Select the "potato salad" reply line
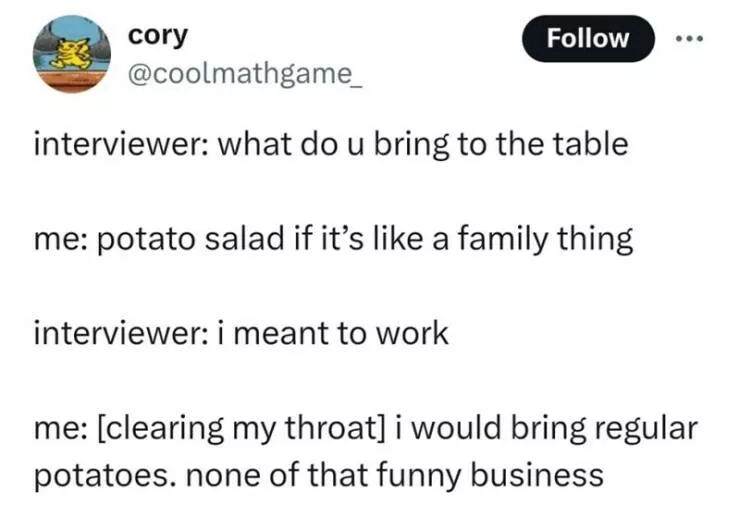Screen dimensions: 740x517 tap(335, 240)
